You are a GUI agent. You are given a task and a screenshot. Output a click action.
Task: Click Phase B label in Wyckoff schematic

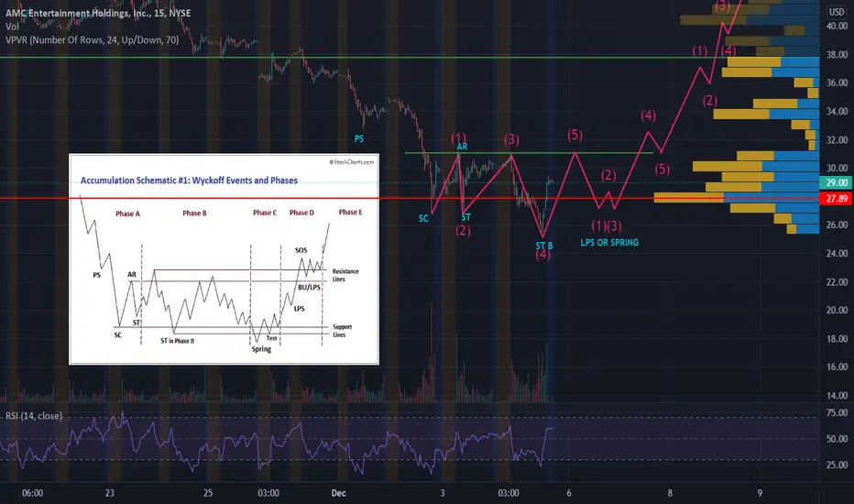click(194, 213)
